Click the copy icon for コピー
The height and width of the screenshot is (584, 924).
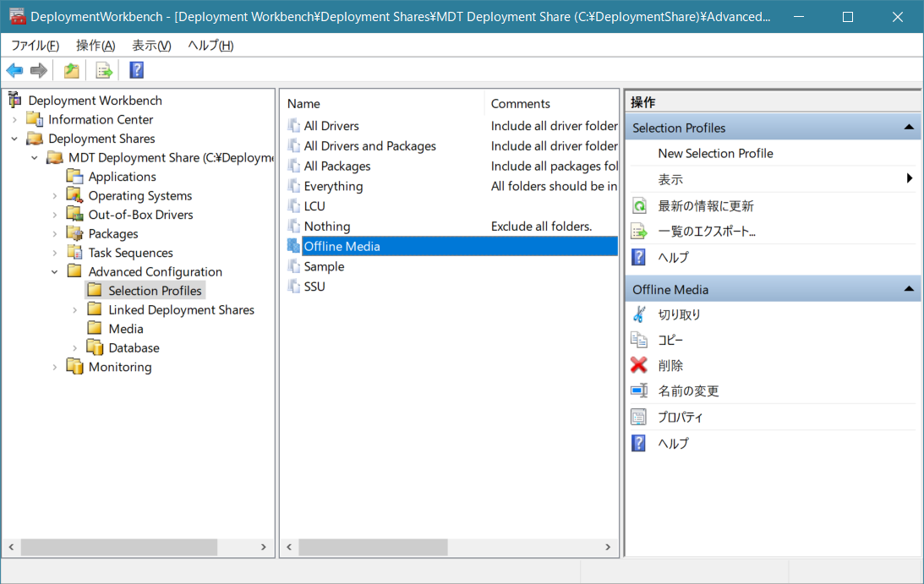639,340
